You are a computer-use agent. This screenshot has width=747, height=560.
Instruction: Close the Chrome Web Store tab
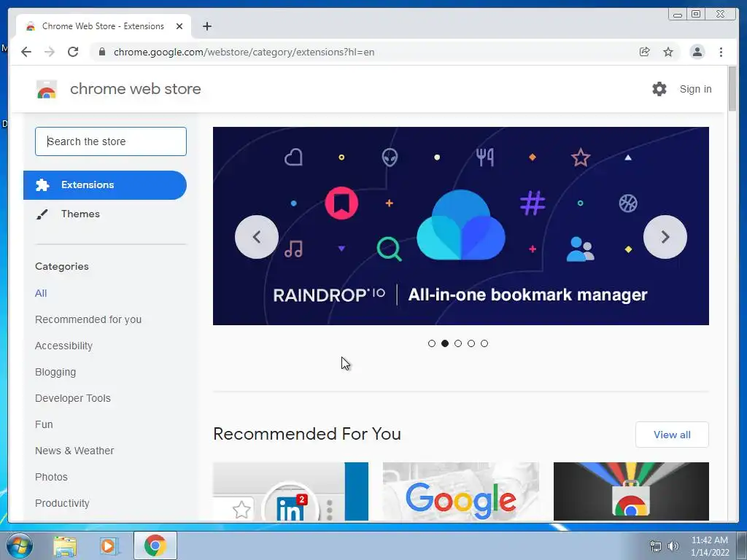[179, 26]
